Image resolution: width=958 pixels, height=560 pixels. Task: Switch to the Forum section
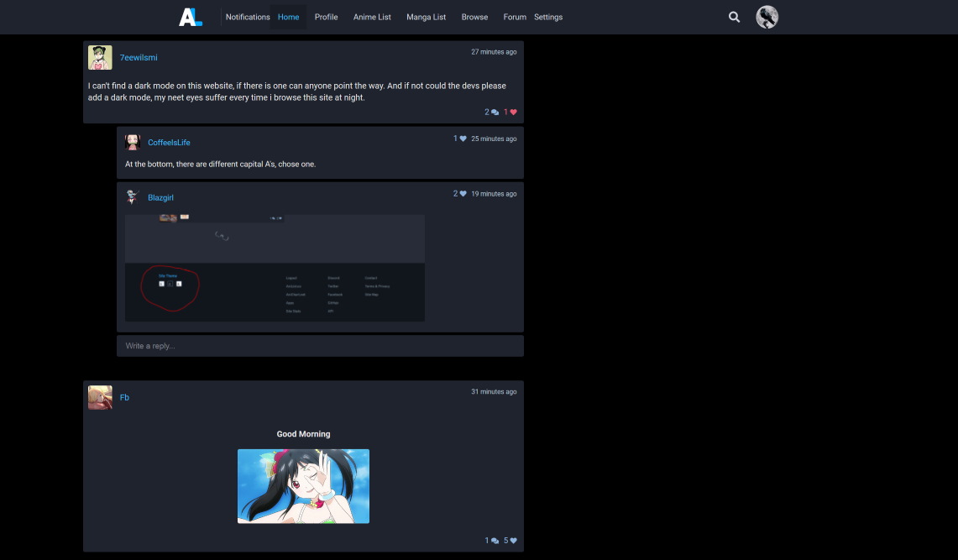click(514, 17)
